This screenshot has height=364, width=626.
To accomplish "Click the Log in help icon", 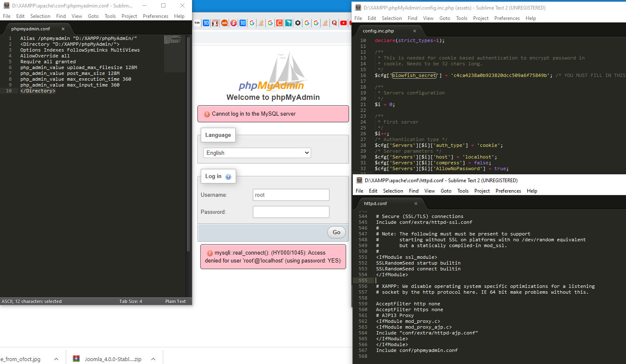I will [x=228, y=176].
